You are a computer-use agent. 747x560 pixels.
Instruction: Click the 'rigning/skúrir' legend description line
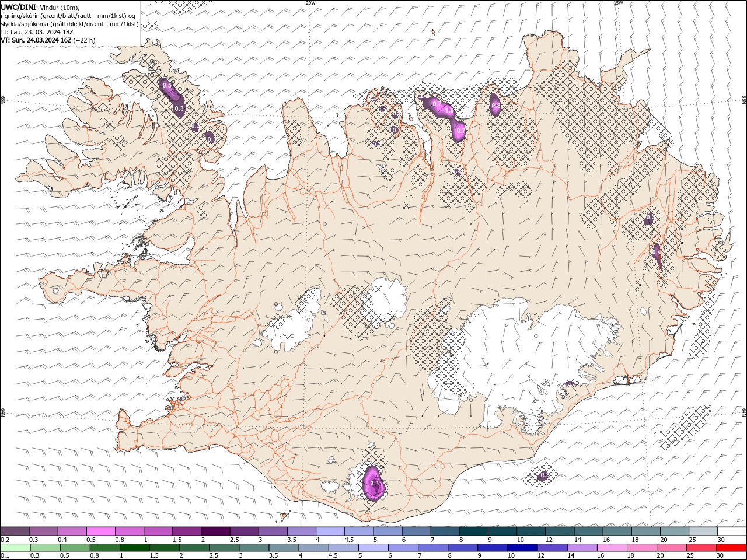pos(68,16)
